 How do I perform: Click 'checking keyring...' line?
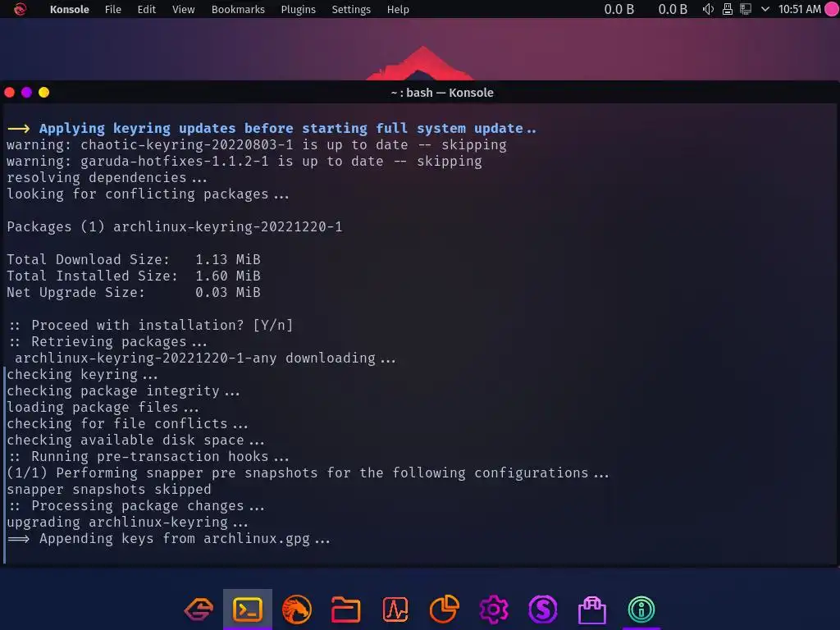coord(83,374)
